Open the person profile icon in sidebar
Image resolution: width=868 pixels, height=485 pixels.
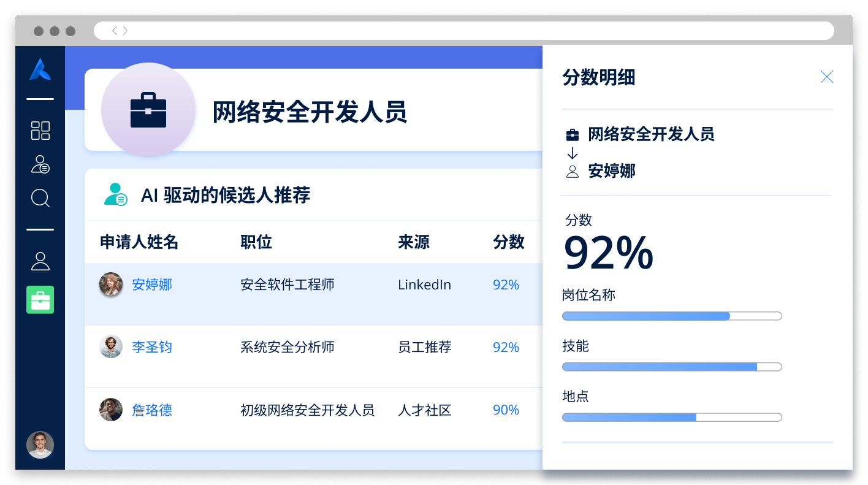(40, 261)
